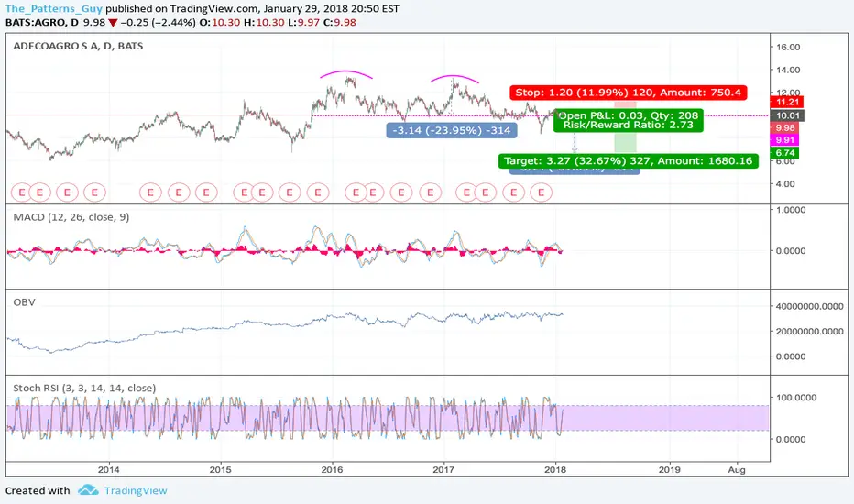Click the ADECOAGRO S A, D, BATS title
854x504 pixels.
78,47
